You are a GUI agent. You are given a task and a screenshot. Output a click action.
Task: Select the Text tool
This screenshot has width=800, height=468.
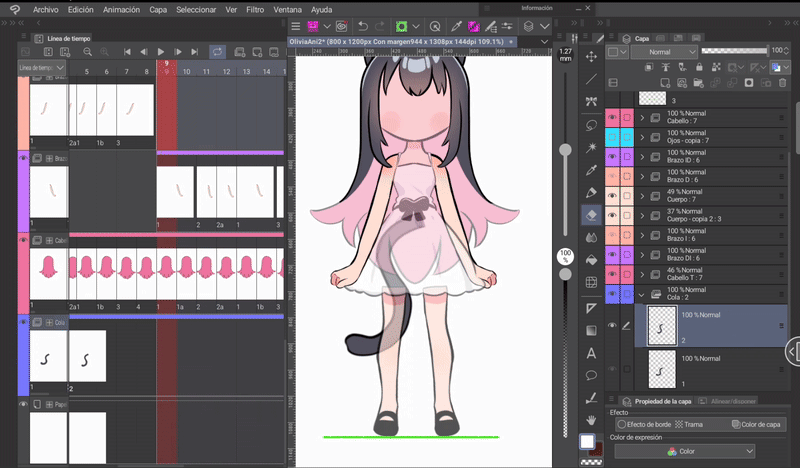coord(591,353)
